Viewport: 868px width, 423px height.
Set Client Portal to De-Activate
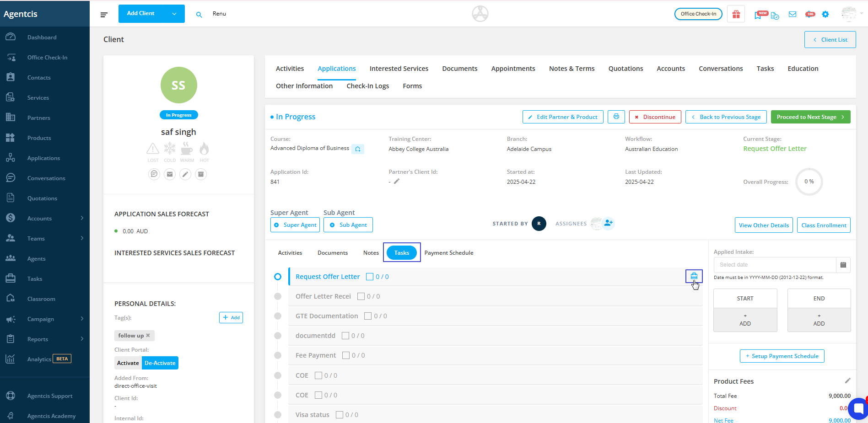pyautogui.click(x=160, y=363)
